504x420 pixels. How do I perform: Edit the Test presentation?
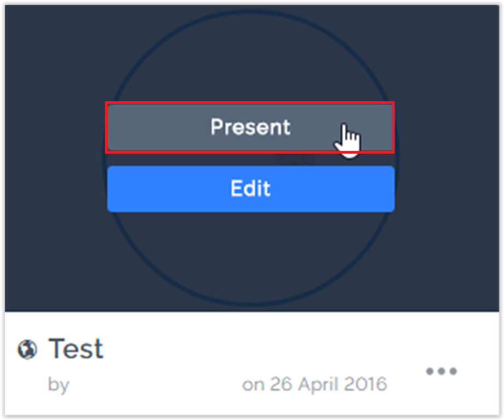point(250,189)
